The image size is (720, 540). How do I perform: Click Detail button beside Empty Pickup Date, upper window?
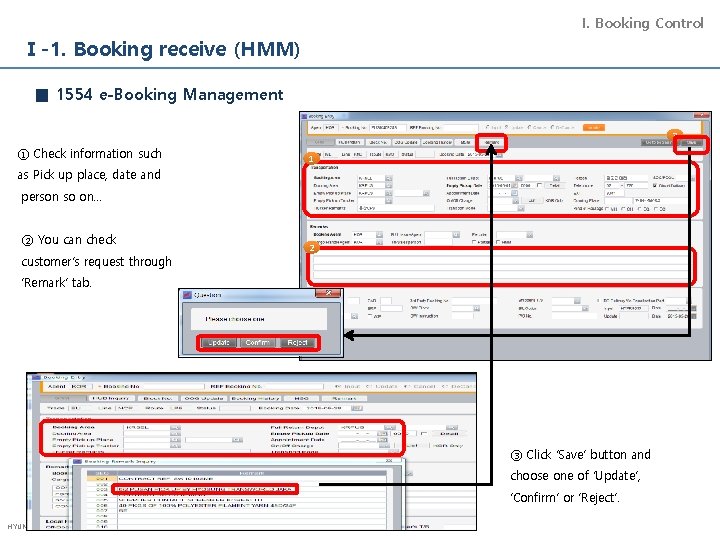tap(555, 186)
